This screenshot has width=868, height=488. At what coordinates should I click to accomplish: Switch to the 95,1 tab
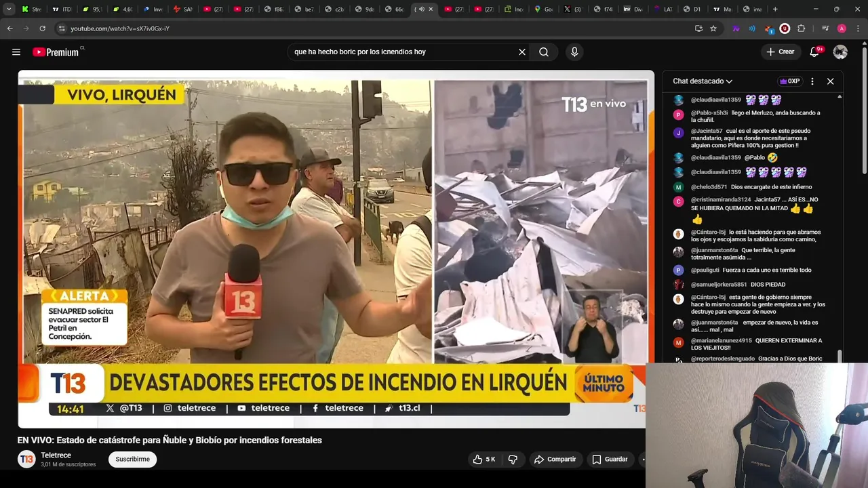(x=92, y=9)
